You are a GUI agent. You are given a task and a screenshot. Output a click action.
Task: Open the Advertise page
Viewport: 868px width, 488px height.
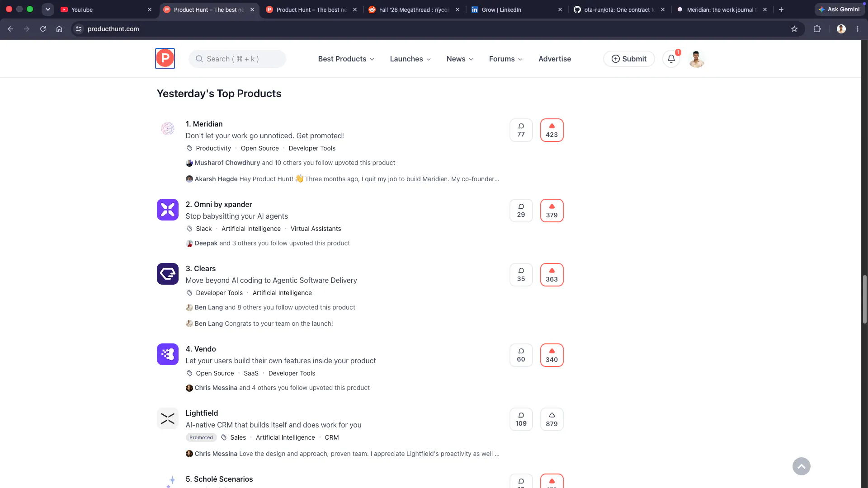click(555, 59)
